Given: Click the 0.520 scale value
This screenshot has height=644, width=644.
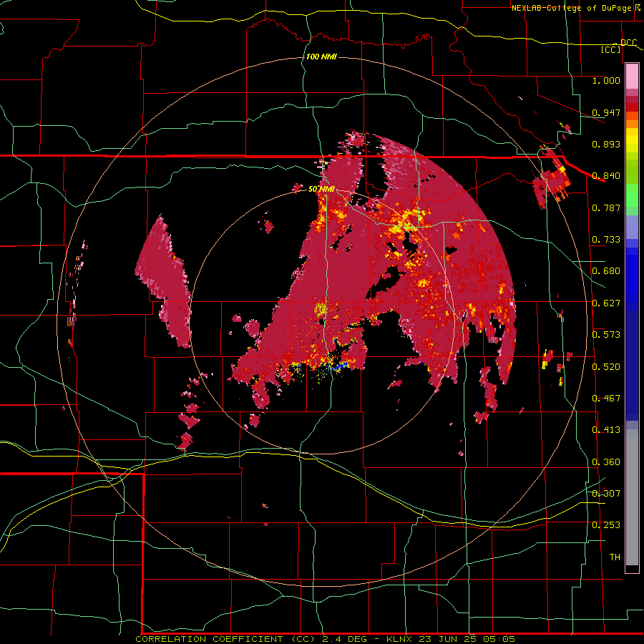Looking at the screenshot, I should click(606, 367).
